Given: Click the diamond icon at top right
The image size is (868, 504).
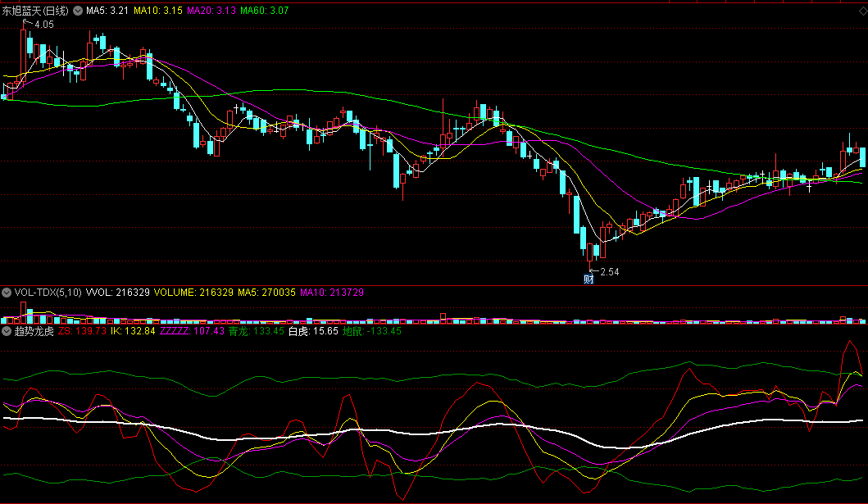Looking at the screenshot, I should coord(863,12).
